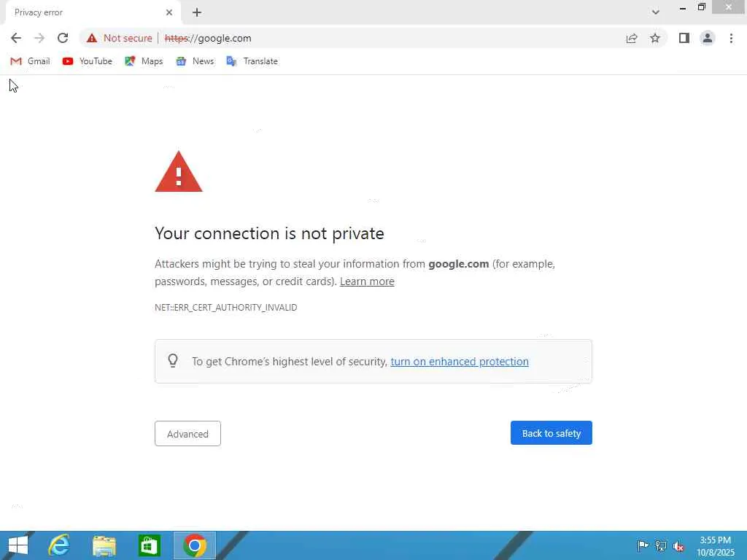The image size is (747, 560).
Task: Reload the page with the refresh icon
Action: [x=63, y=38]
